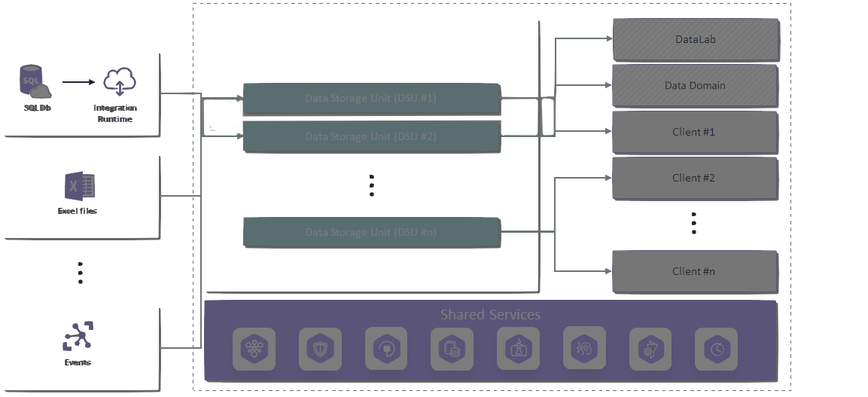The image size is (868, 397).
Task: Click the Events source icon
Action: click(77, 336)
